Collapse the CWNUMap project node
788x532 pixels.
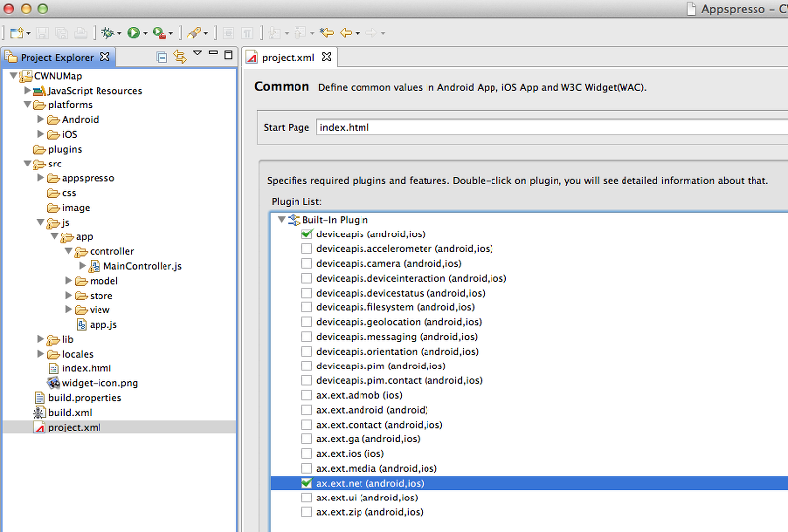pos(14,76)
